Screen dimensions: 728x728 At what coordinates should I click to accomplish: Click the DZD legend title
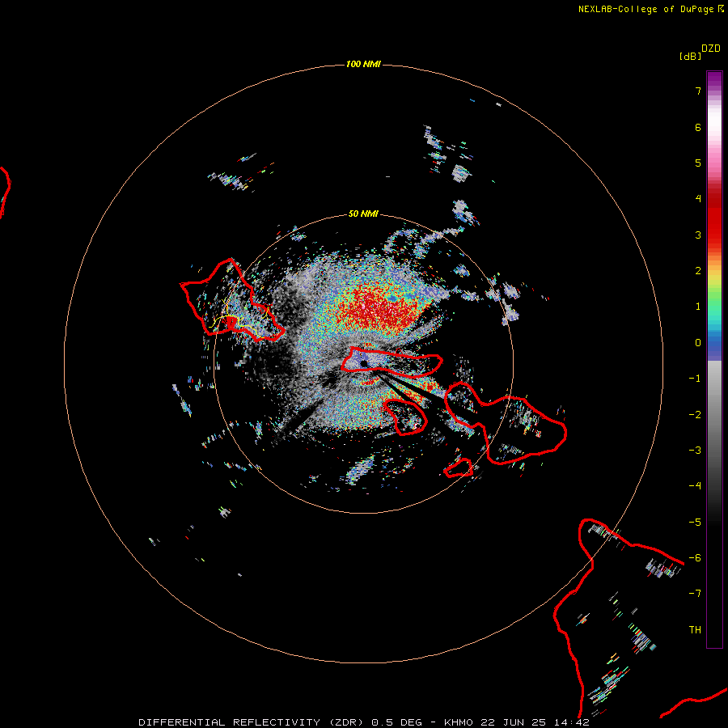(x=711, y=49)
